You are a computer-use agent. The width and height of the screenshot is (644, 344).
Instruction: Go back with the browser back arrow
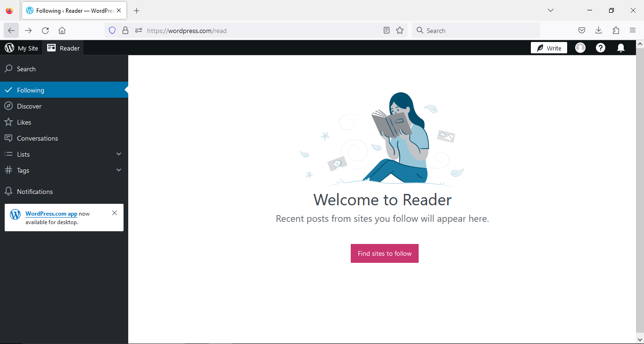pos(11,31)
